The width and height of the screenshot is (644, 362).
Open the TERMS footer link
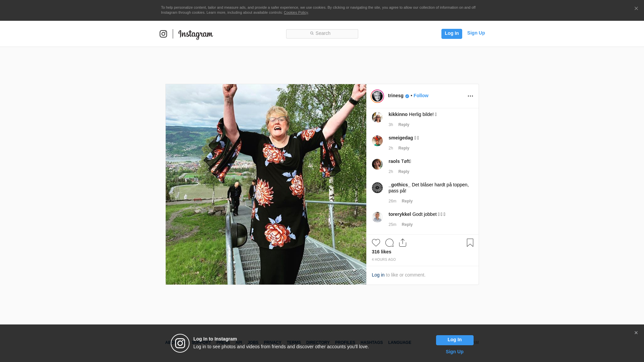click(x=294, y=343)
